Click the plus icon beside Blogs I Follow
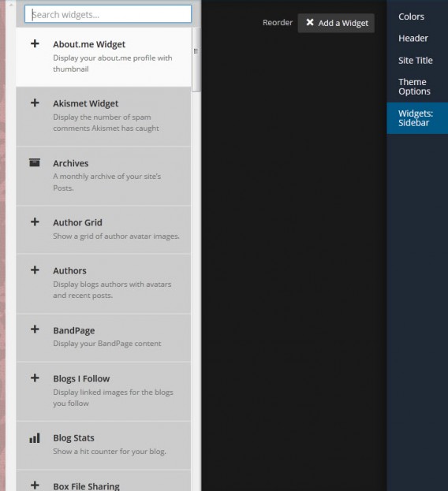The width and height of the screenshot is (448, 491). [x=35, y=378]
